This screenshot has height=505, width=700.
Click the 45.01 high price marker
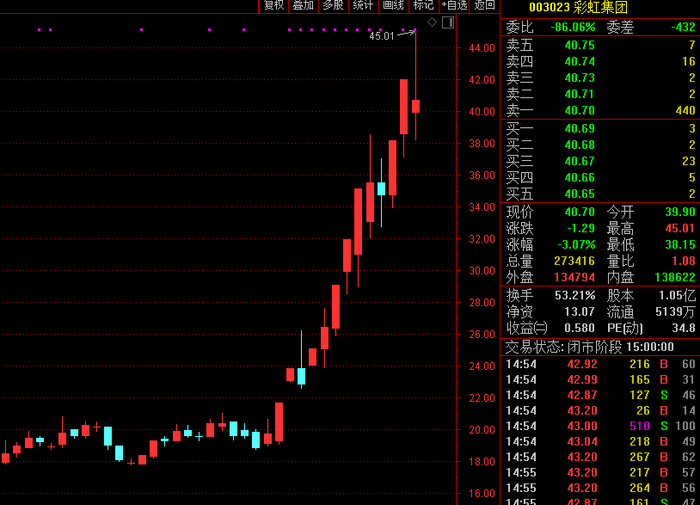pos(382,36)
